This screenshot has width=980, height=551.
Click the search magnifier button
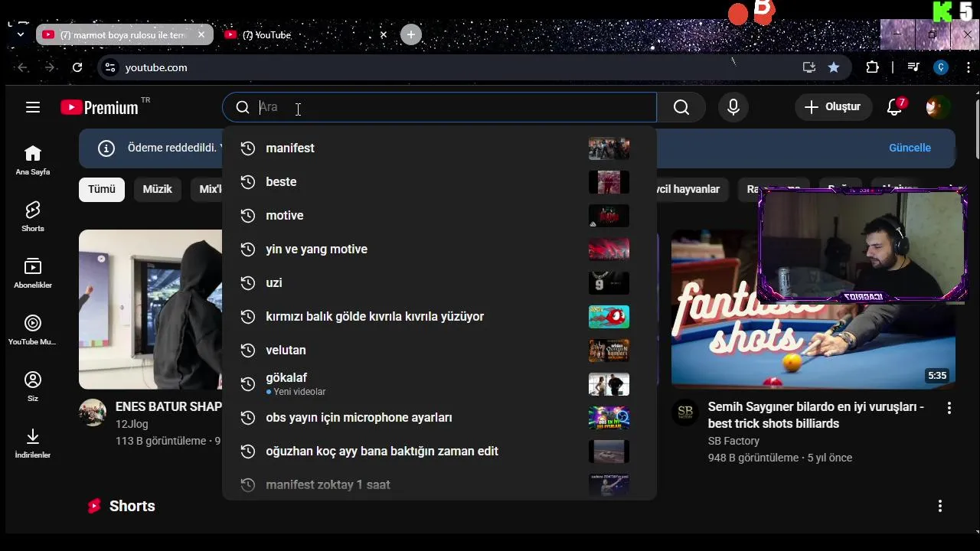tap(681, 107)
